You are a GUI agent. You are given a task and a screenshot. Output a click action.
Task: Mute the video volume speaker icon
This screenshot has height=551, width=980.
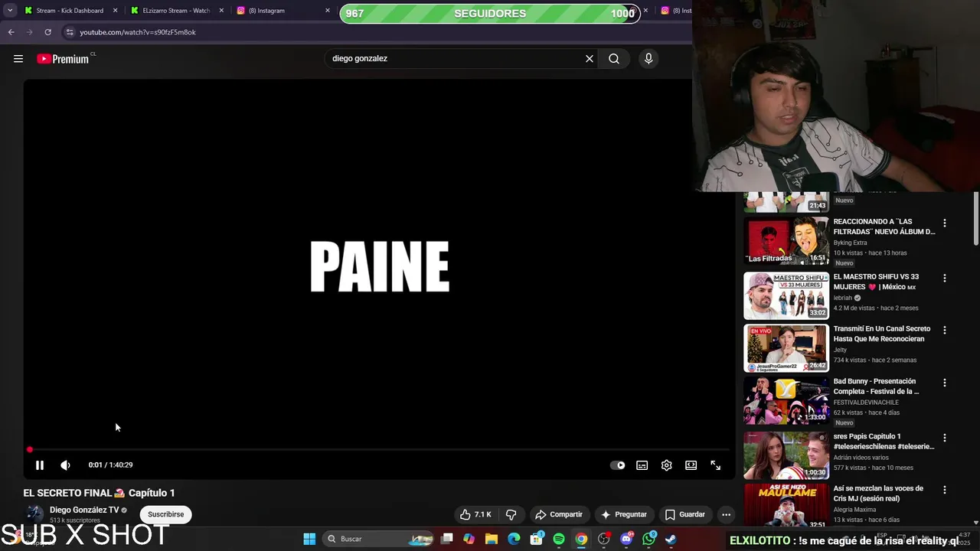pos(65,465)
